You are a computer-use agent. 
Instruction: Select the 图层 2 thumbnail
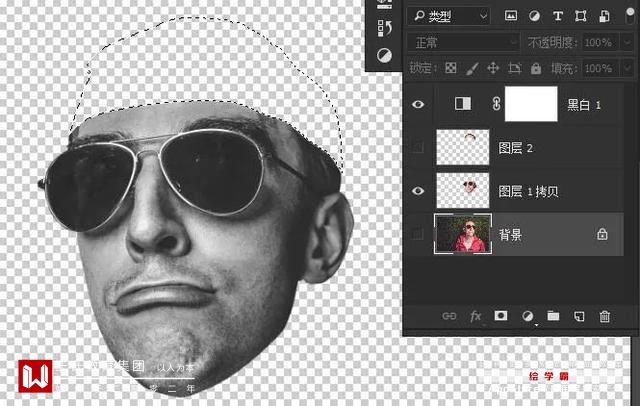pyautogui.click(x=463, y=147)
